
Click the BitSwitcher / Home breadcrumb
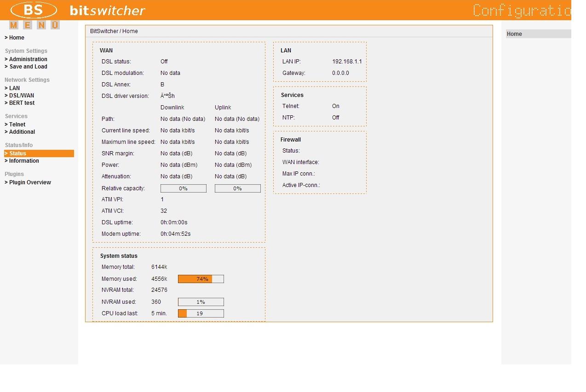[114, 31]
